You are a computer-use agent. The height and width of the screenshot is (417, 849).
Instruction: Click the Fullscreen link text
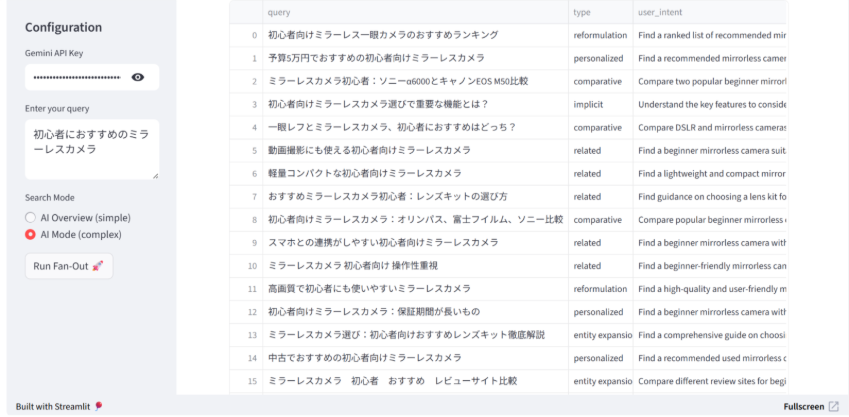[804, 407]
